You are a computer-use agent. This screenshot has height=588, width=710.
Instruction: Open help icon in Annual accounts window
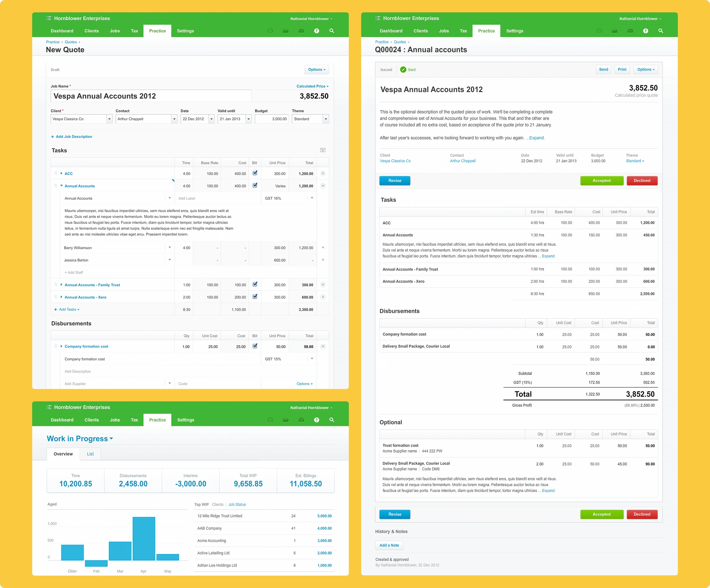646,31
